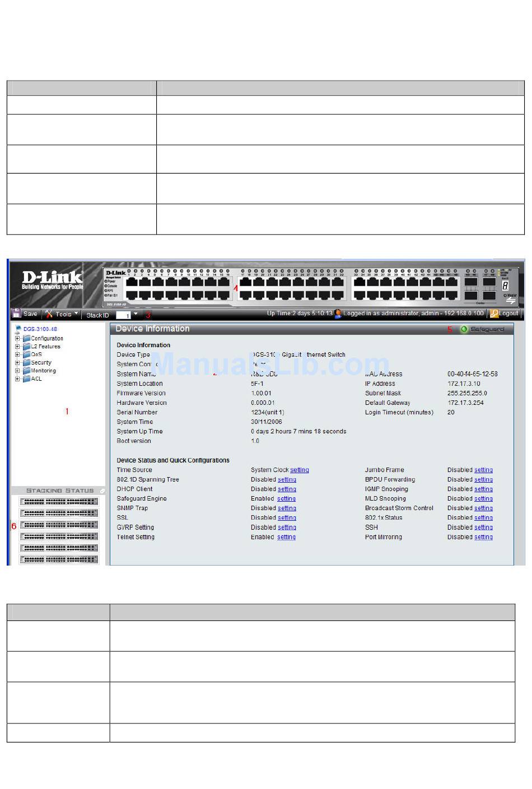Open the Time Source setting link
Viewport: 532px width, 789px height.
(300, 470)
